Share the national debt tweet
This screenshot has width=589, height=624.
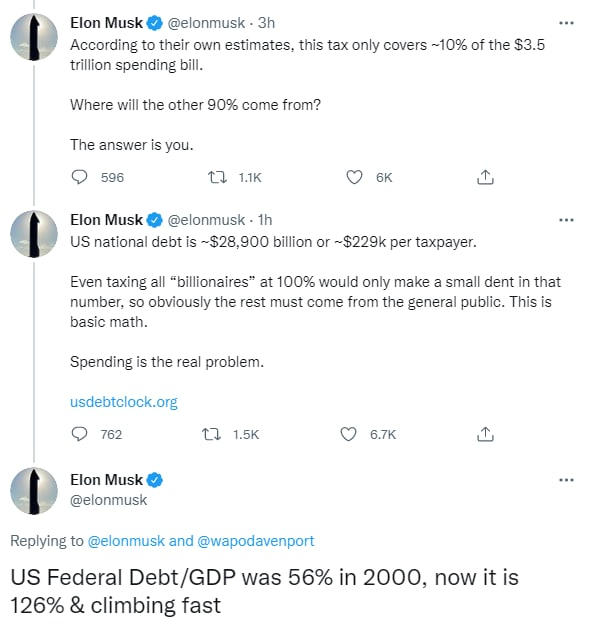click(485, 434)
